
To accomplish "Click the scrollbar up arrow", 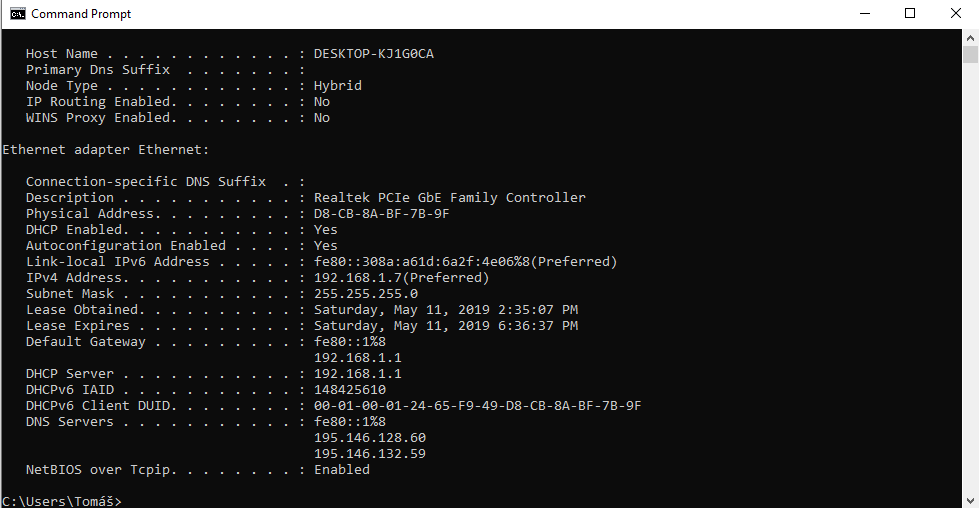I will coord(970,37).
